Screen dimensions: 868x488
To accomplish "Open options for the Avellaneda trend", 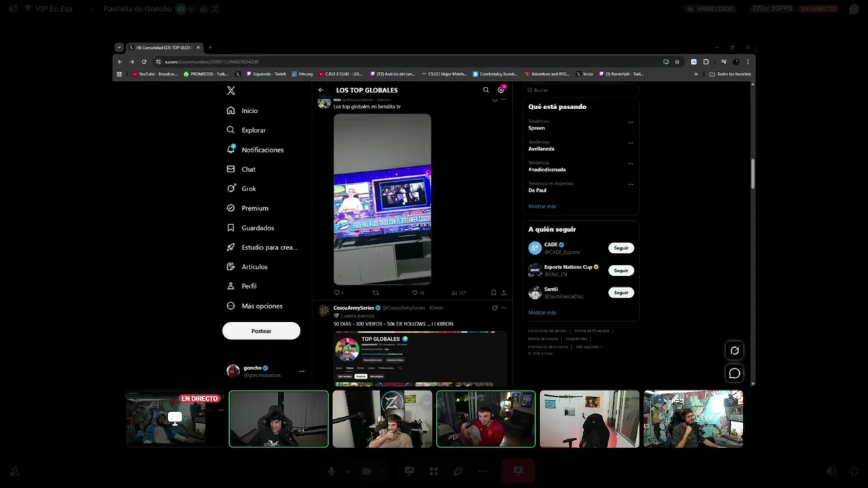I will click(x=631, y=143).
